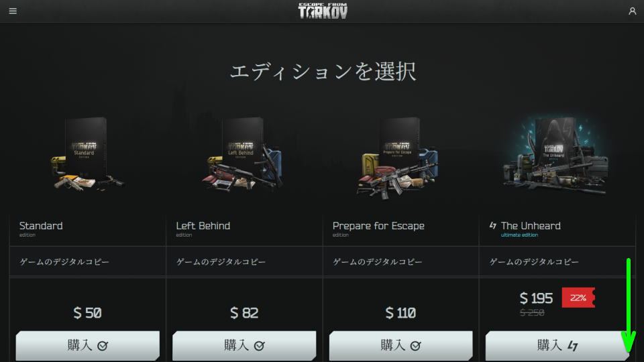Click the checkmark icon in Left Behind purchase button
This screenshot has width=644, height=362.
(259, 346)
